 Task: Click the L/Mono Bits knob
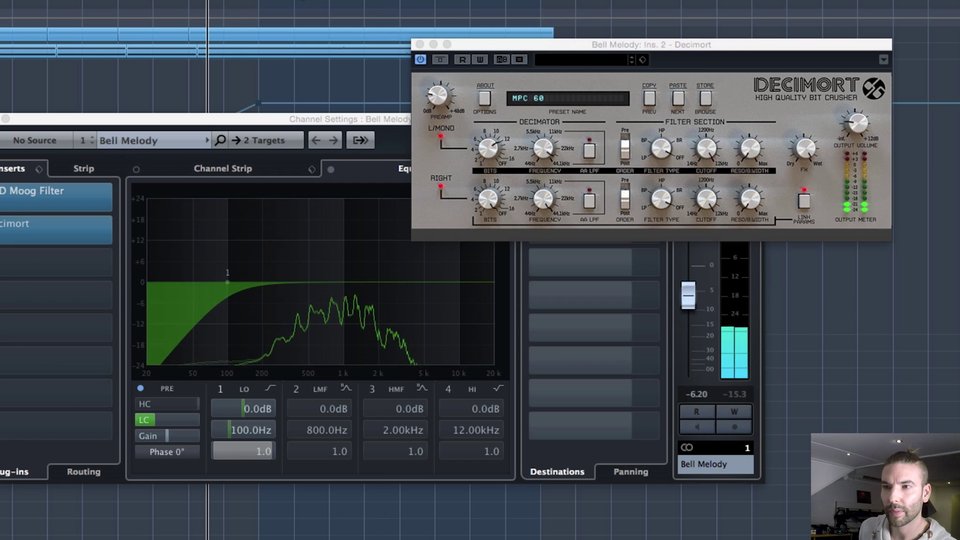488,148
